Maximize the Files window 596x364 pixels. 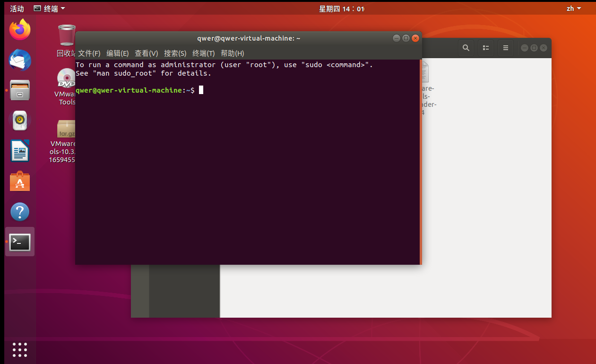tap(534, 48)
